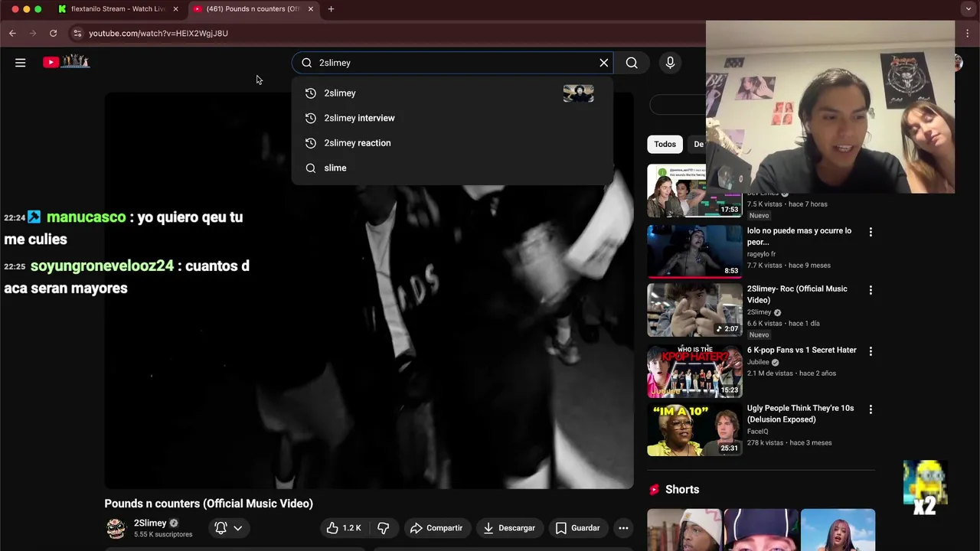Open the browser tab list chevron
The height and width of the screenshot is (551, 980).
click(x=968, y=9)
